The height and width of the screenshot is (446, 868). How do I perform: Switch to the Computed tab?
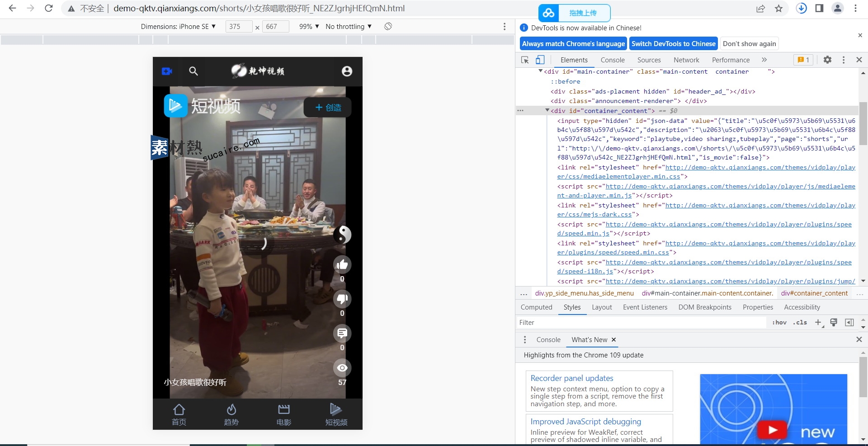click(x=536, y=307)
